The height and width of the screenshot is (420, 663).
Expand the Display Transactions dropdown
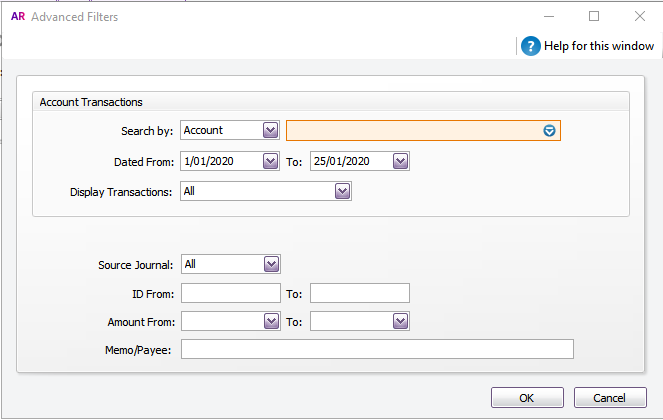[x=342, y=191]
